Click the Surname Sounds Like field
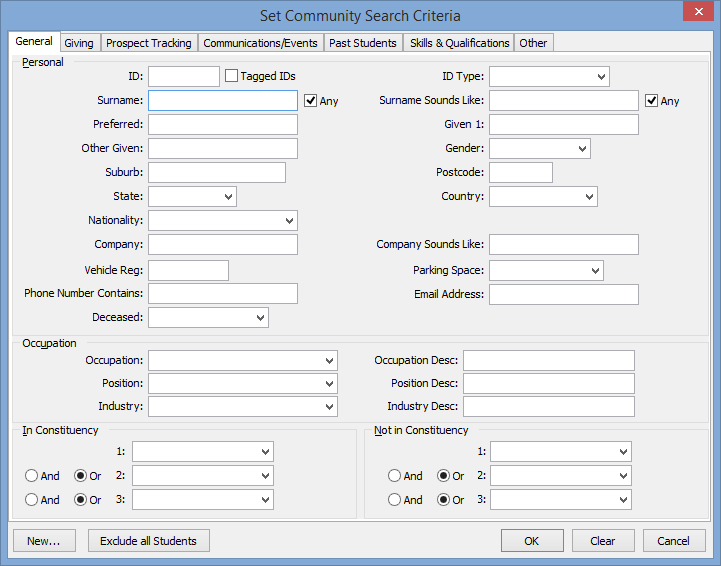 pos(564,101)
